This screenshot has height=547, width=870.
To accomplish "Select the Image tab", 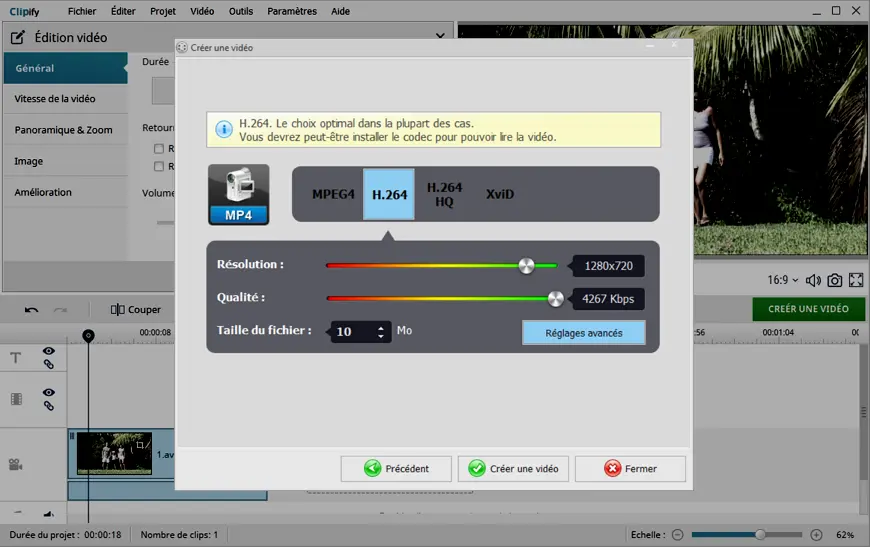I will pos(65,161).
